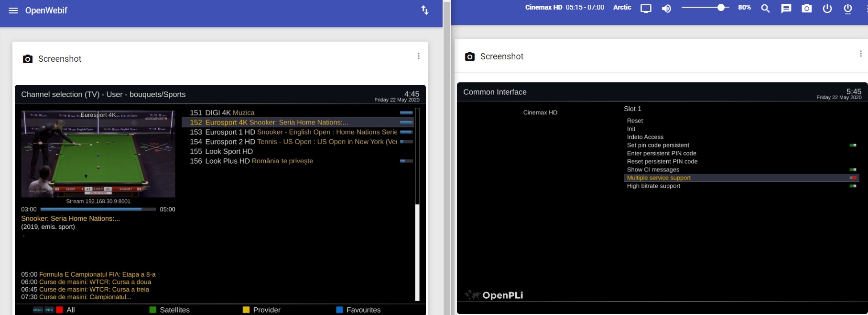Click the channel list vertical scrollbar
868x315 pixels.
coord(417,204)
